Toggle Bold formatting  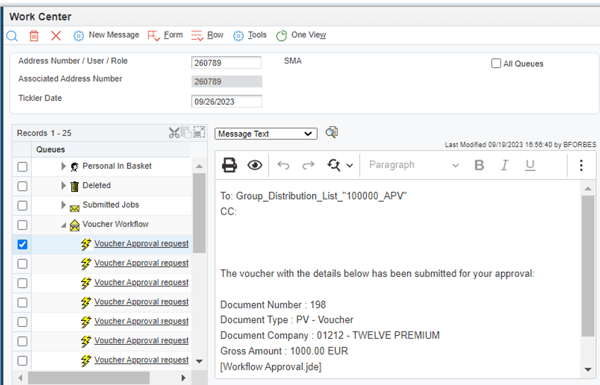[x=479, y=165]
